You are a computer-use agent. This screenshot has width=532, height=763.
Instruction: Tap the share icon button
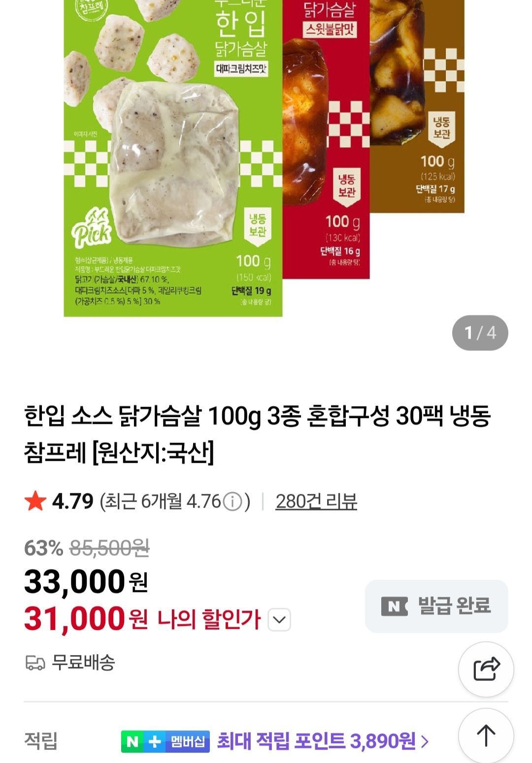click(x=486, y=669)
